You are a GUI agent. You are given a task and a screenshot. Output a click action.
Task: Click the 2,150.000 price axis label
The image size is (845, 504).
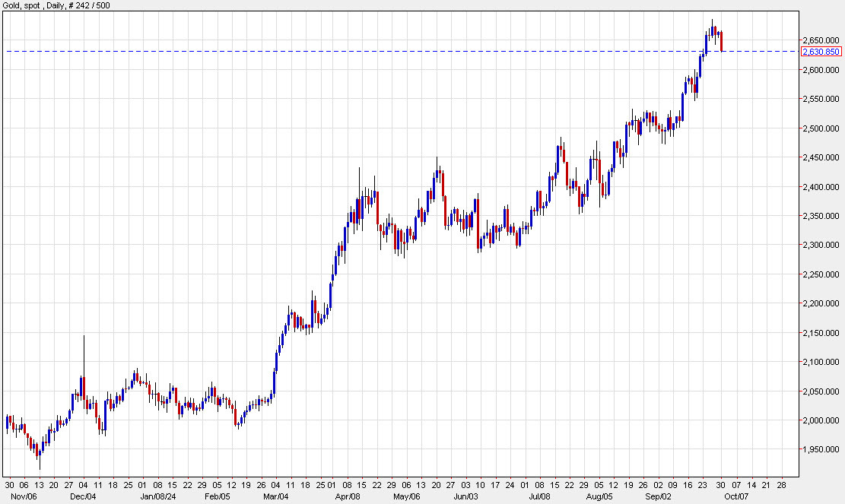click(821, 333)
